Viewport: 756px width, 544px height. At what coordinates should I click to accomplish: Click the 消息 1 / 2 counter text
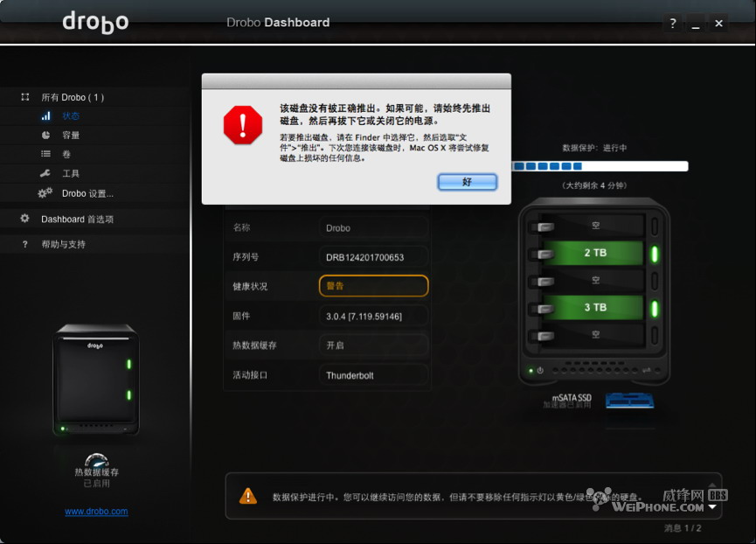pos(683,528)
